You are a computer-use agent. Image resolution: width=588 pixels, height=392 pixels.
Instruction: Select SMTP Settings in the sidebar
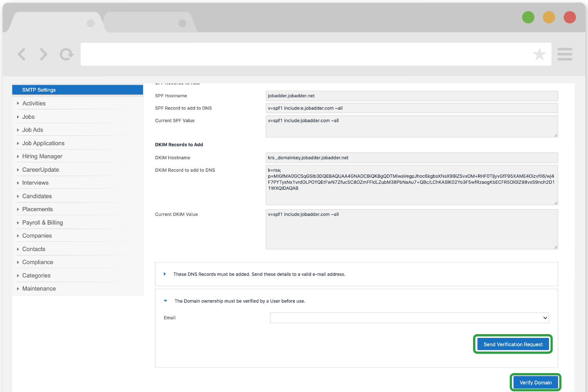coord(39,90)
